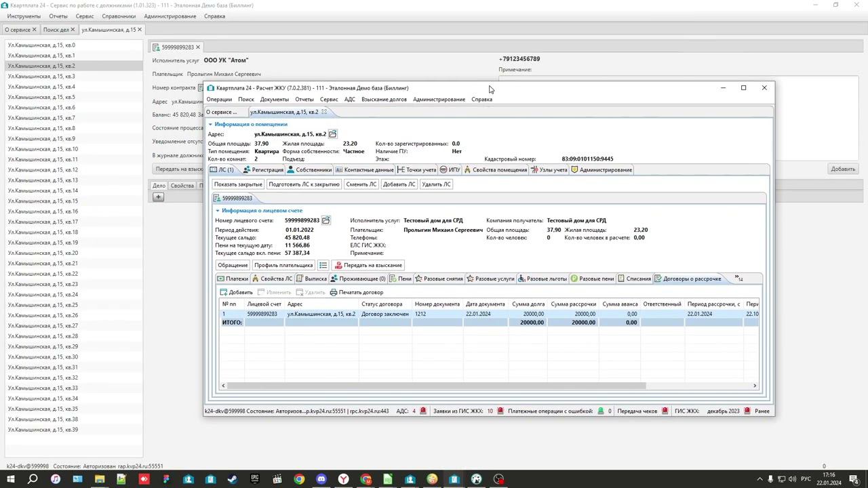
Task: Open the Операции menu in billing window
Action: [x=219, y=100]
